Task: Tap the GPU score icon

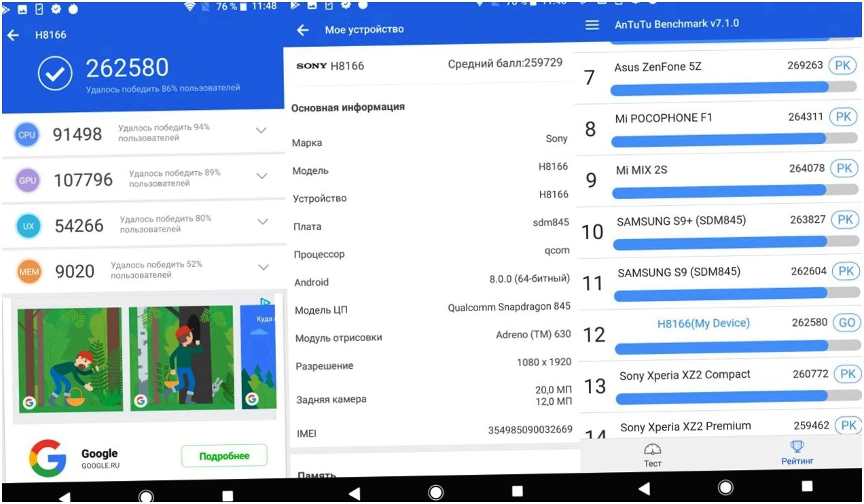Action: [28, 180]
